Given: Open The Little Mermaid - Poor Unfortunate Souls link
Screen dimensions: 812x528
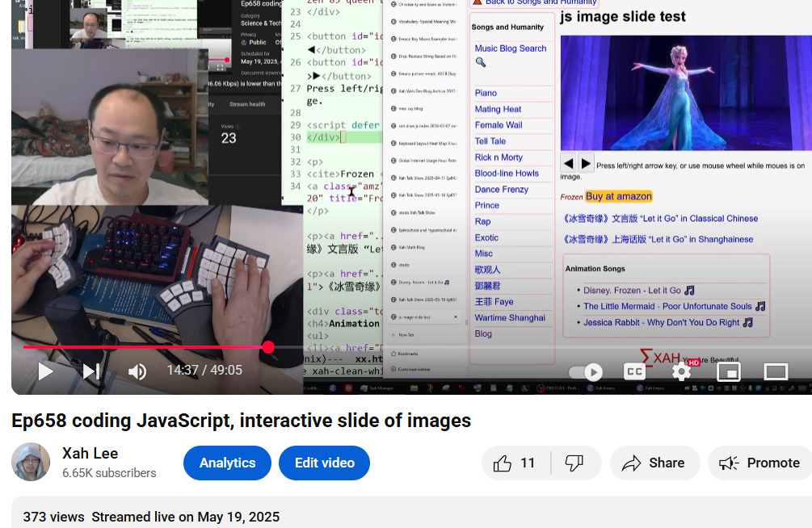Looking at the screenshot, I should click(x=675, y=307).
